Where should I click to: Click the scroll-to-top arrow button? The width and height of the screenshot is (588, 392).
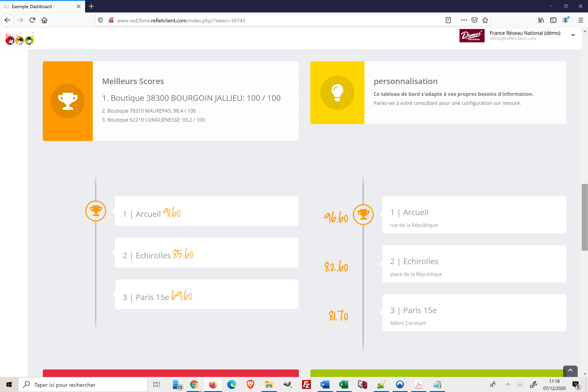pos(570,371)
